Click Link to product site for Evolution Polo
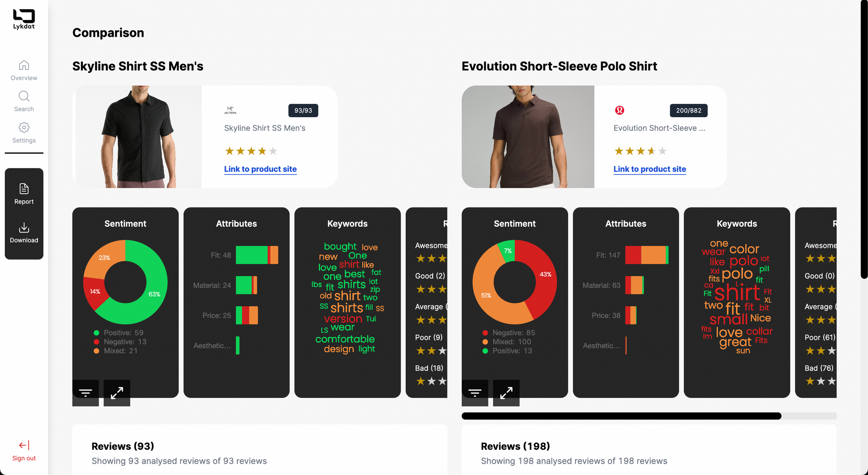The image size is (868, 475). click(x=649, y=168)
